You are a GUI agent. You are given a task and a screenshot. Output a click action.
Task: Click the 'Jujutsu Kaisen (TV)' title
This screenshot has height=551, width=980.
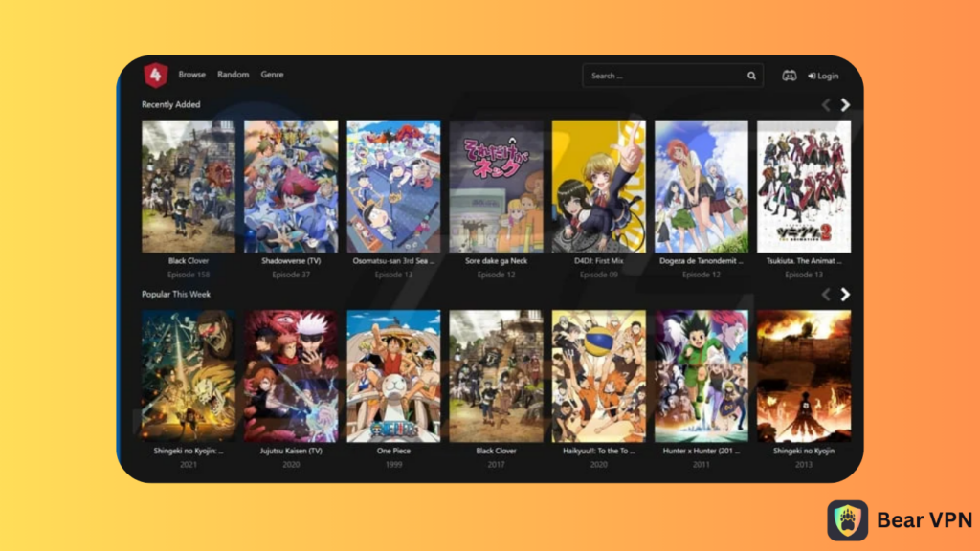291,451
